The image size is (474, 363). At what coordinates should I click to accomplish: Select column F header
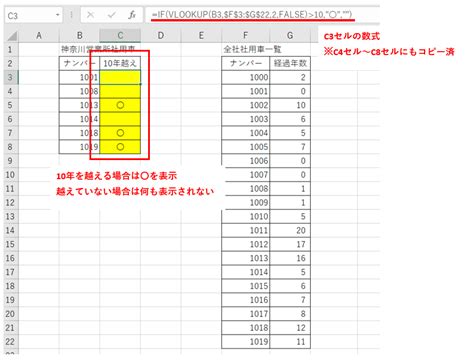(246, 35)
